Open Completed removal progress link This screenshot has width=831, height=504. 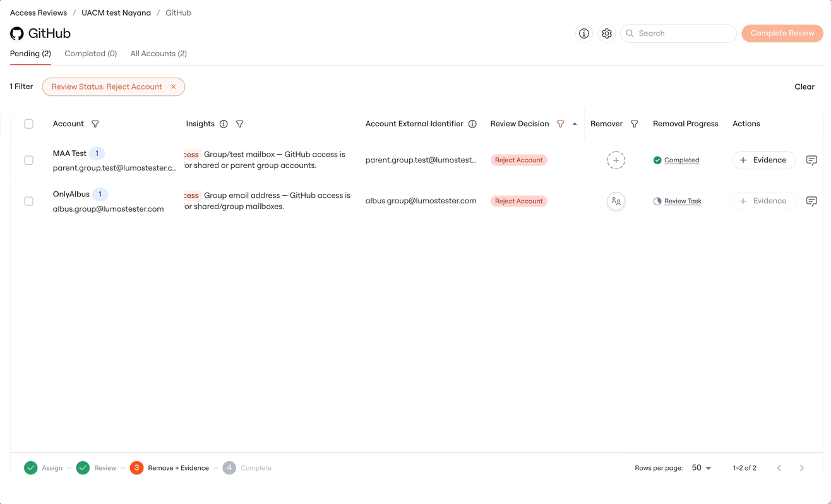coord(681,160)
